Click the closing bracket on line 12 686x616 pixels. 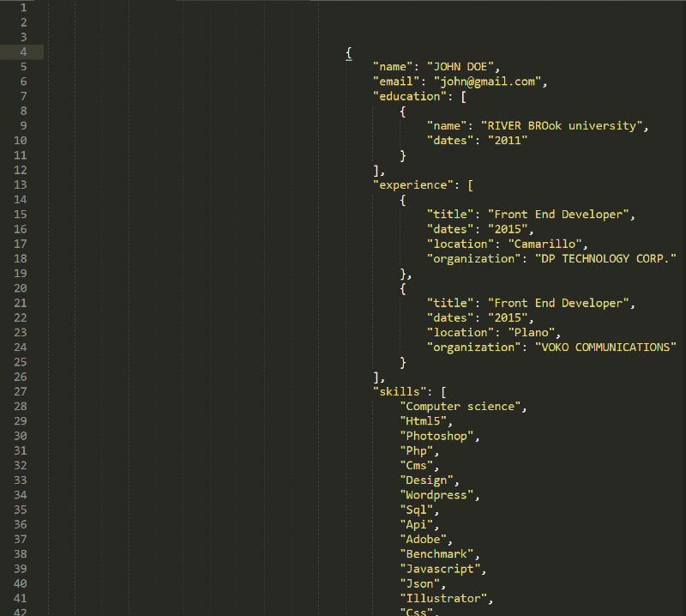click(x=376, y=171)
